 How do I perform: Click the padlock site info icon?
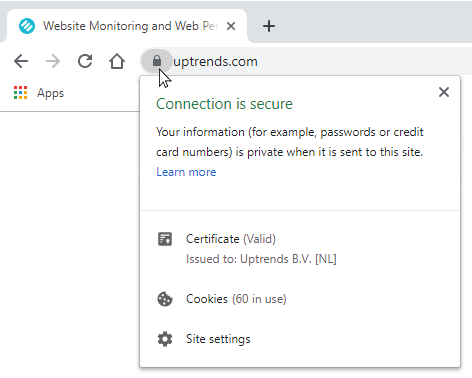tap(157, 61)
